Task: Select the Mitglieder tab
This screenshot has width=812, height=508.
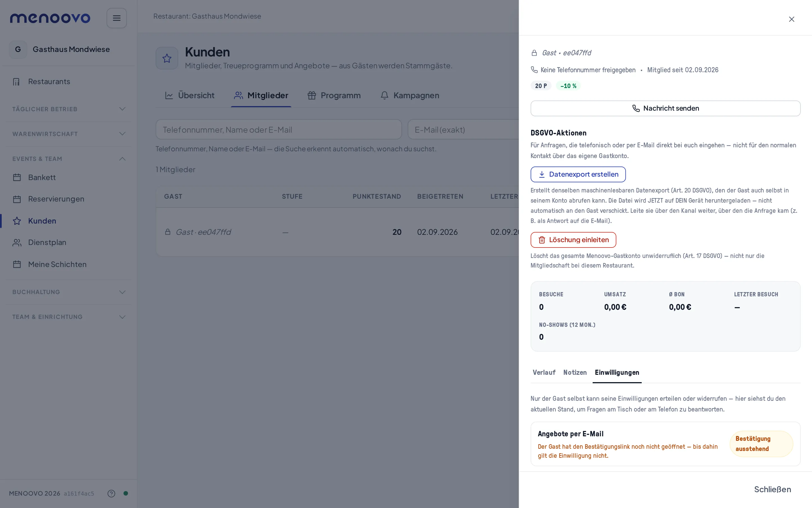Action: (261, 95)
